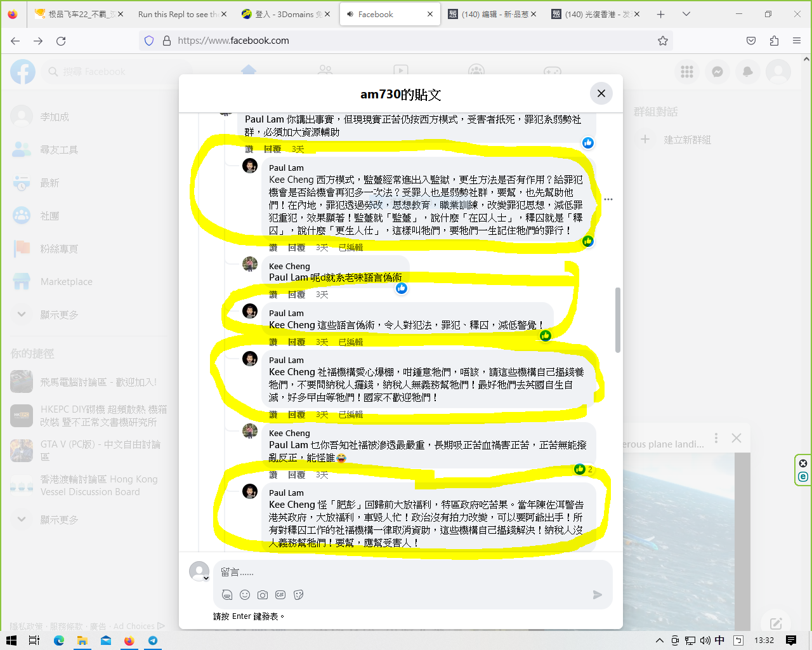Bookmark this page with star icon
Viewport: 812px width, 650px height.
[663, 41]
